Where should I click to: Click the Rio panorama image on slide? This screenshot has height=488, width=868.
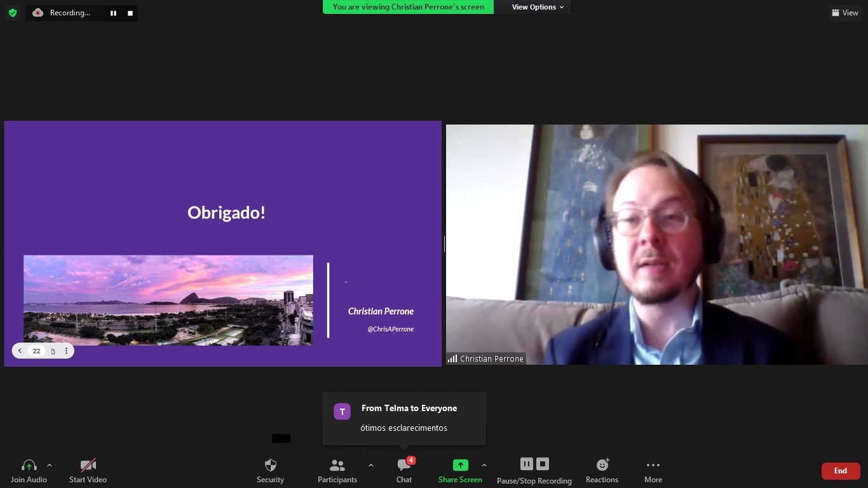(x=168, y=301)
